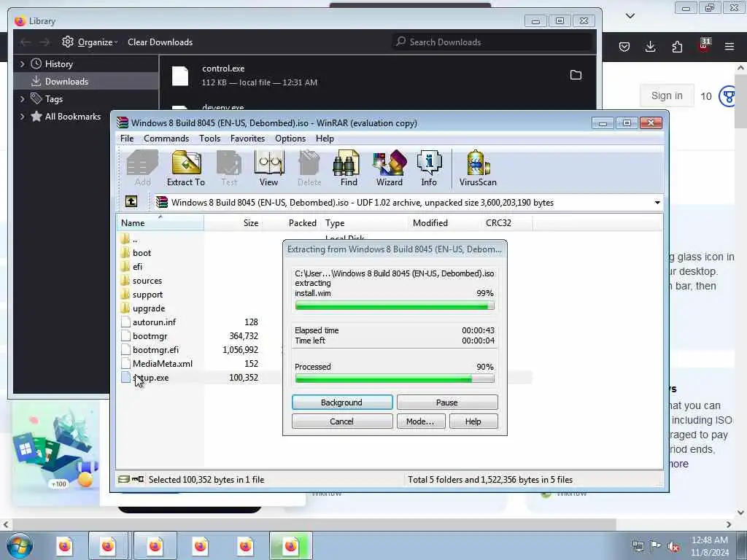Click the clock in the taskbar
Viewport: 747px width, 560px height.
(x=710, y=546)
